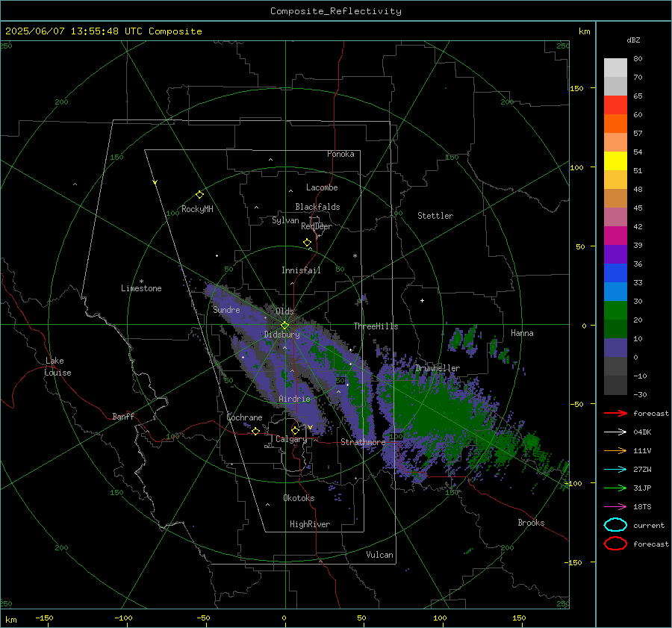Pick the yellow swatch below 54 dBZ
The height and width of the screenshot is (628, 672).
[x=615, y=161]
